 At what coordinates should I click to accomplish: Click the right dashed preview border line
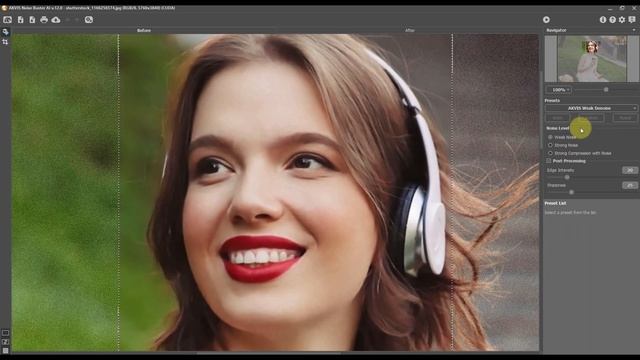452,192
